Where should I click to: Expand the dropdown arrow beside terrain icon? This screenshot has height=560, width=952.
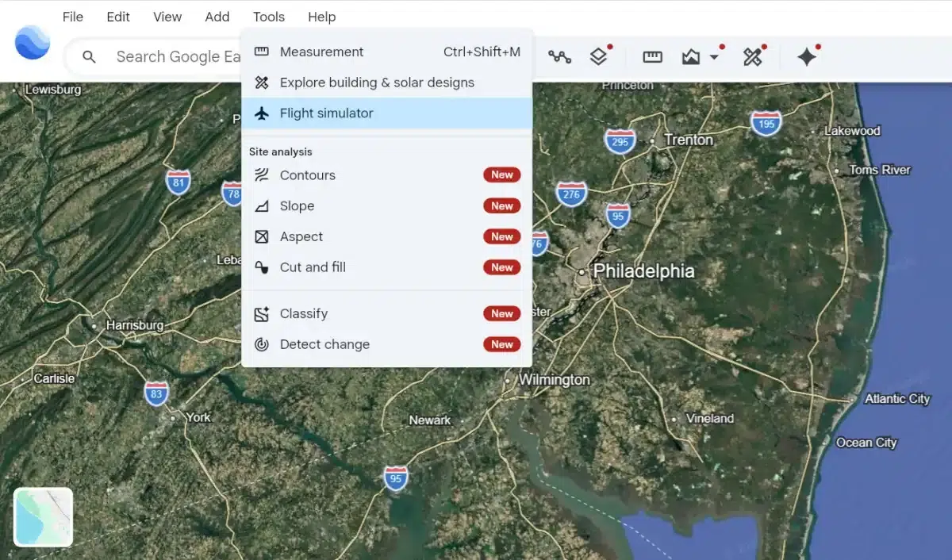pyautogui.click(x=714, y=58)
